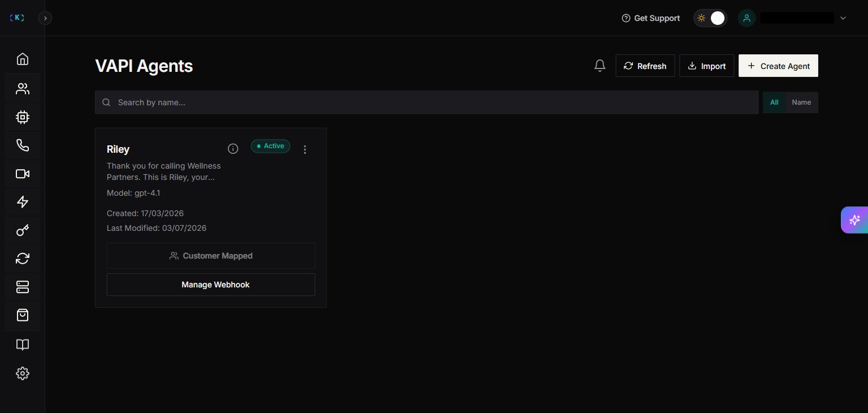Click Manage Webhook on Riley card
This screenshot has width=868, height=413.
click(x=211, y=285)
